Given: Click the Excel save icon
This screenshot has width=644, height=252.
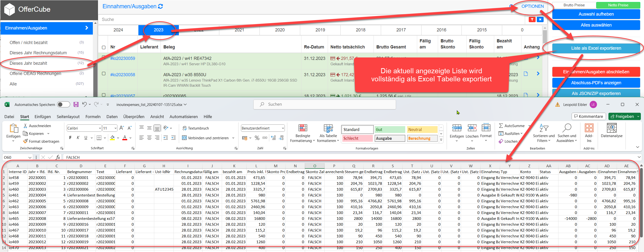Looking at the screenshot, I should pyautogui.click(x=76, y=104).
